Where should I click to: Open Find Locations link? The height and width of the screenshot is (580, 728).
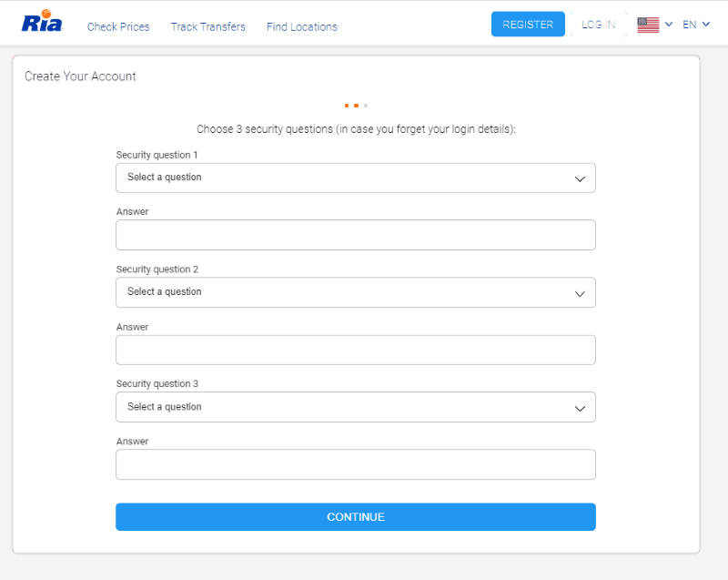tap(301, 26)
